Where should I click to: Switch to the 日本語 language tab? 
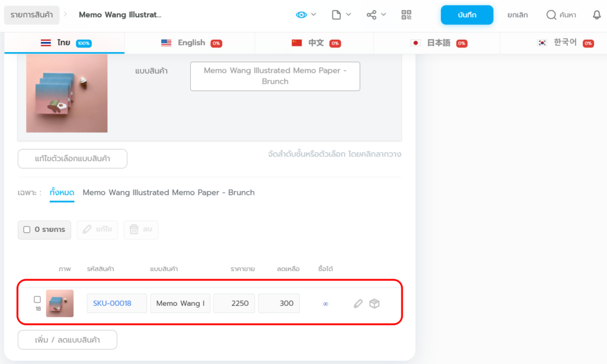(437, 43)
